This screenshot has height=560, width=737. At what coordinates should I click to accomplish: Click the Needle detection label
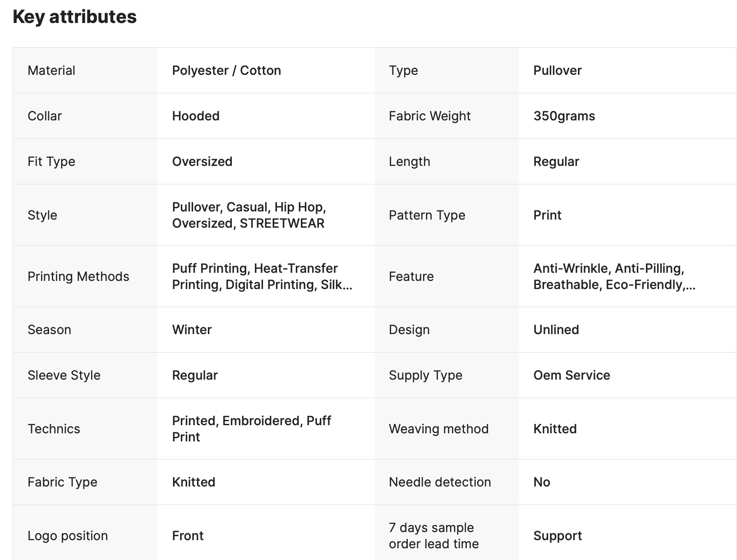(x=440, y=482)
